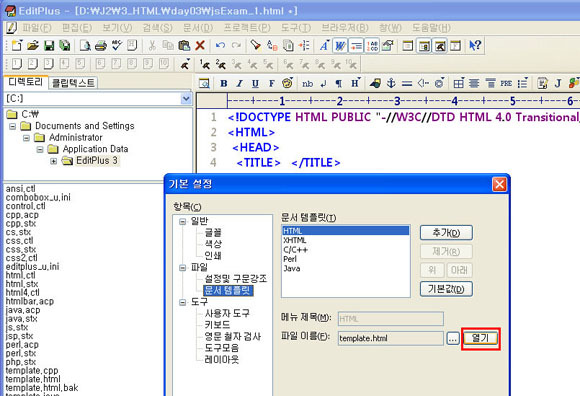Click the paragraph mark icon

(338, 84)
